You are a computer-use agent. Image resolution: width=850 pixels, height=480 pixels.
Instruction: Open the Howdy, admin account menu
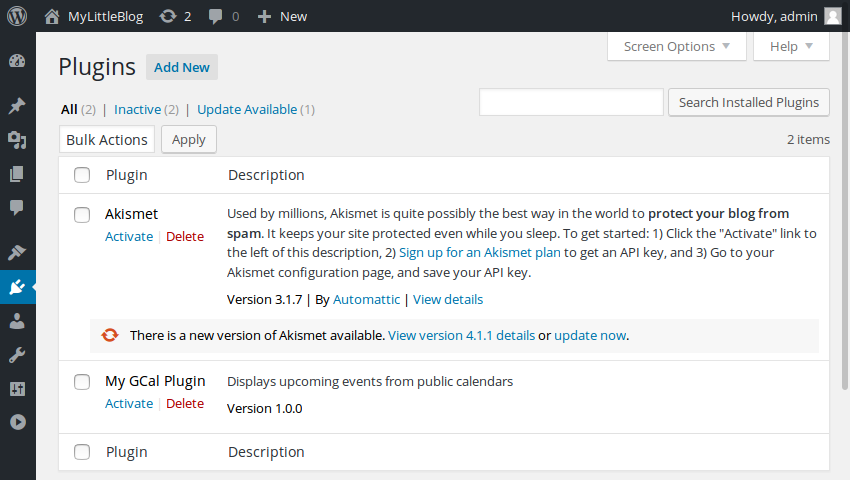tap(786, 16)
